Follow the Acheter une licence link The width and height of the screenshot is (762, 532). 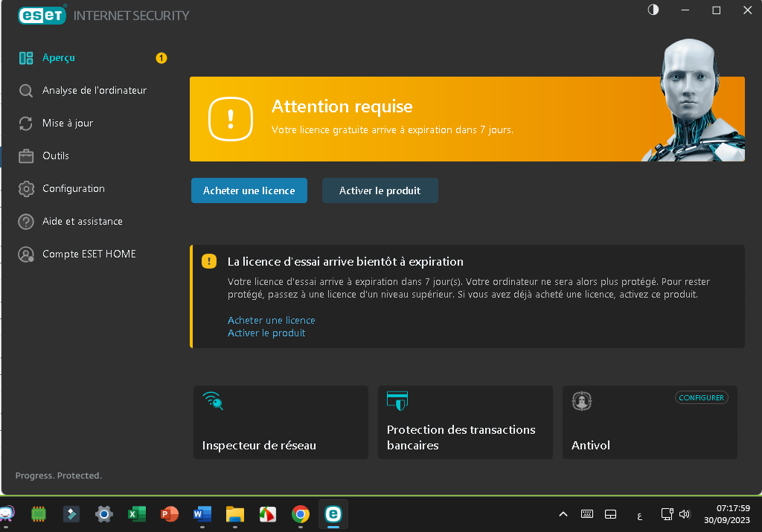coord(271,320)
